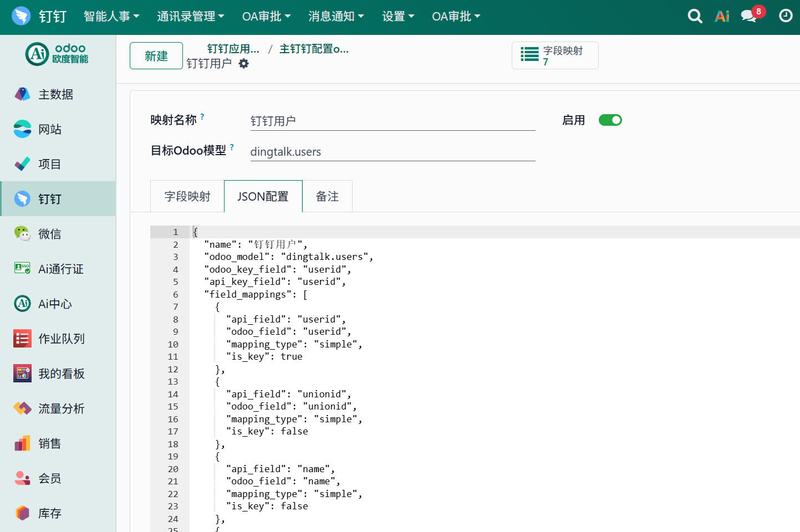800x532 pixels.
Task: Click the "api_field": "name" line
Action: pyautogui.click(x=280, y=469)
